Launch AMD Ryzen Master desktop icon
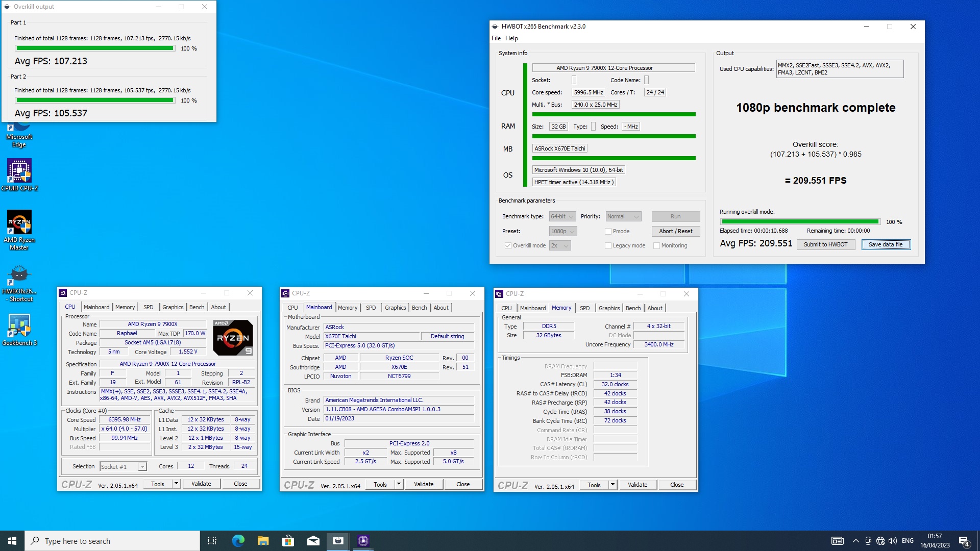This screenshot has width=980, height=551. point(19,230)
